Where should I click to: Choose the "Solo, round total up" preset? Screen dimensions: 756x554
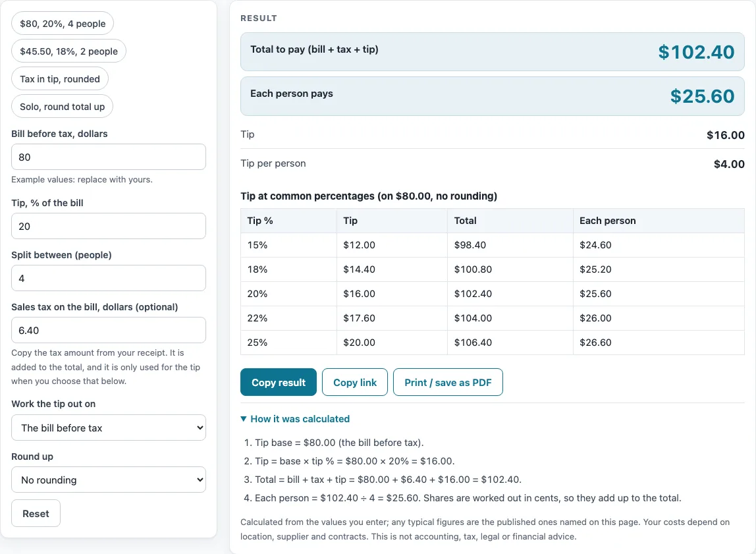tap(62, 107)
